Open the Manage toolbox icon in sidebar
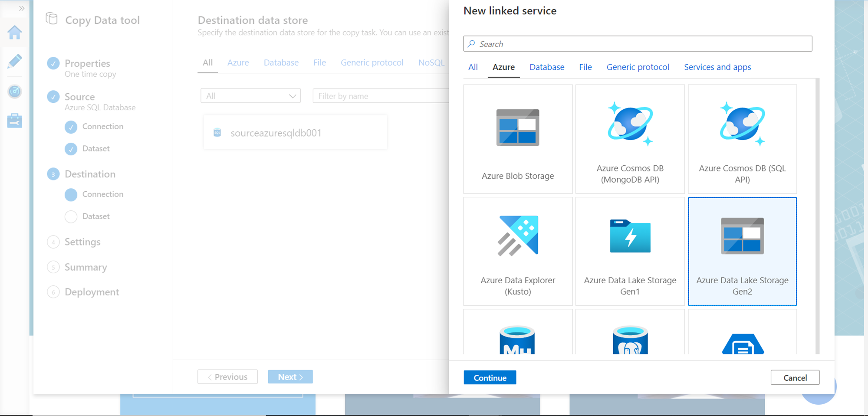 coord(15,121)
